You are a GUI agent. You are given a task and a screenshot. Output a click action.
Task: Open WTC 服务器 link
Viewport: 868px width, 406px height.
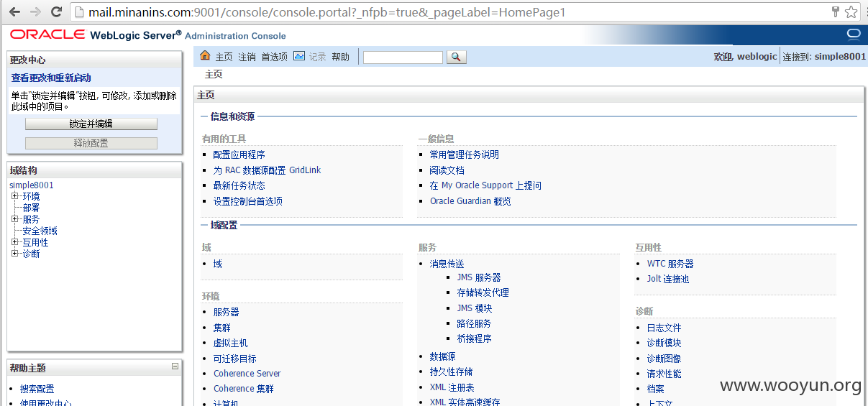click(x=670, y=264)
